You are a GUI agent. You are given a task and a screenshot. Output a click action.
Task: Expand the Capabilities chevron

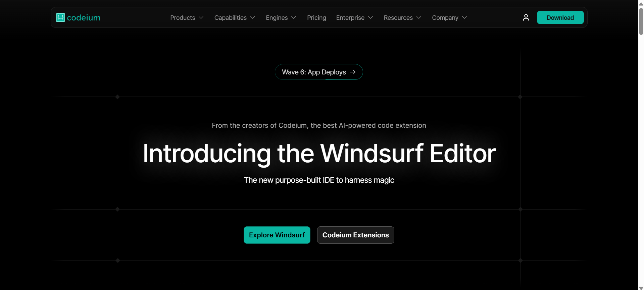coord(253,18)
